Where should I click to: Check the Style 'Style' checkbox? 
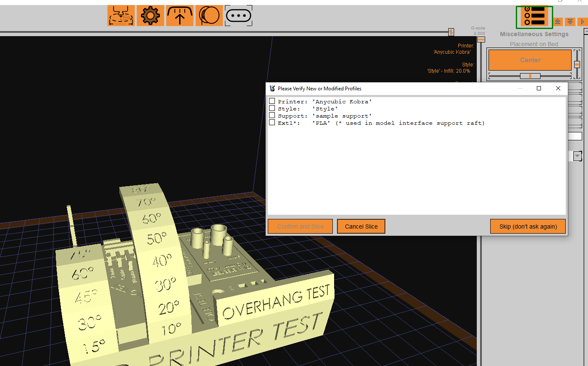pyautogui.click(x=272, y=108)
